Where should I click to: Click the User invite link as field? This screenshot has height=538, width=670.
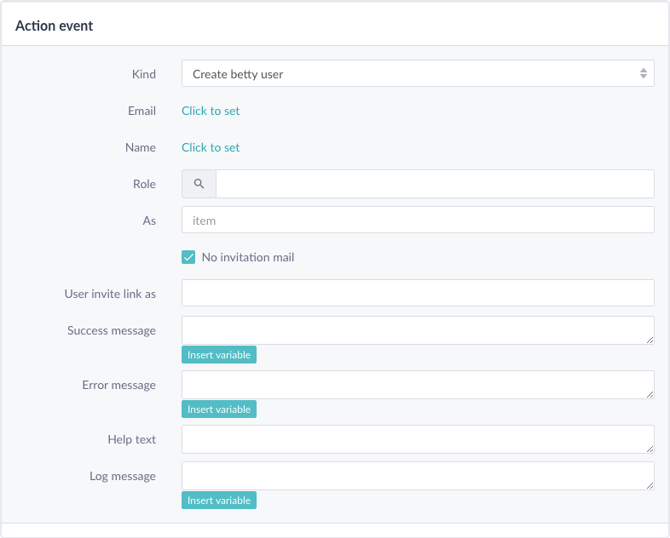point(417,293)
